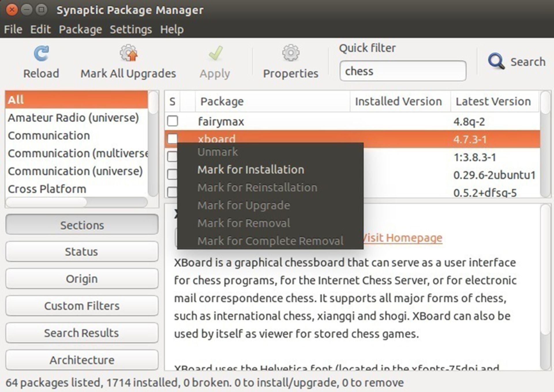The image size is (554, 392).
Task: Sort by Latest Version column header
Action: (x=495, y=101)
